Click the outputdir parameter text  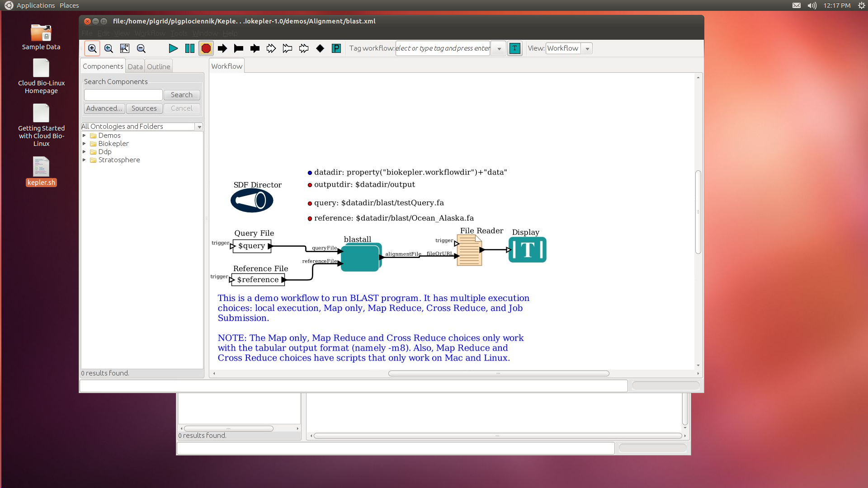(x=364, y=184)
